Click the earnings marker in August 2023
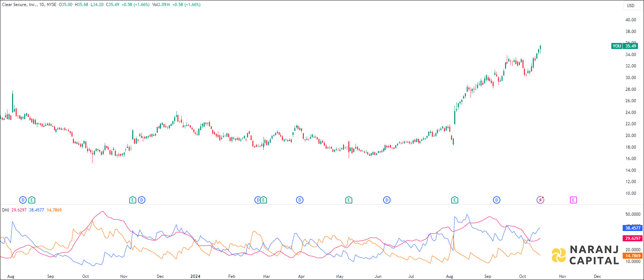The image size is (644, 280). tap(32, 200)
